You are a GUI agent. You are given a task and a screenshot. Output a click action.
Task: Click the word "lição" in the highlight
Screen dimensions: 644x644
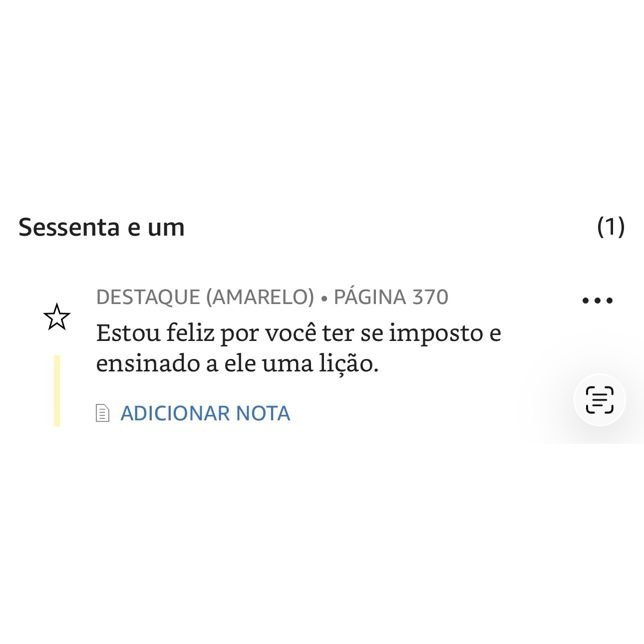point(346,364)
